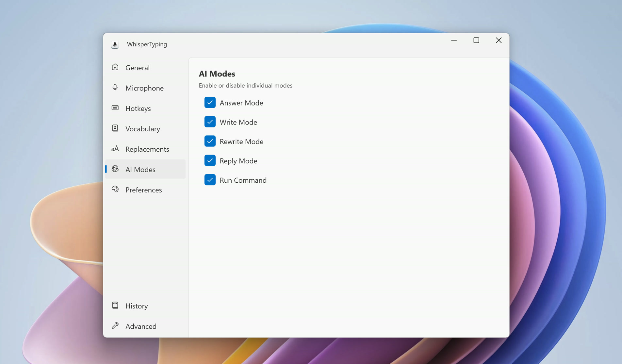The image size is (622, 364).
Task: Open the Preferences palette icon
Action: [x=115, y=189]
